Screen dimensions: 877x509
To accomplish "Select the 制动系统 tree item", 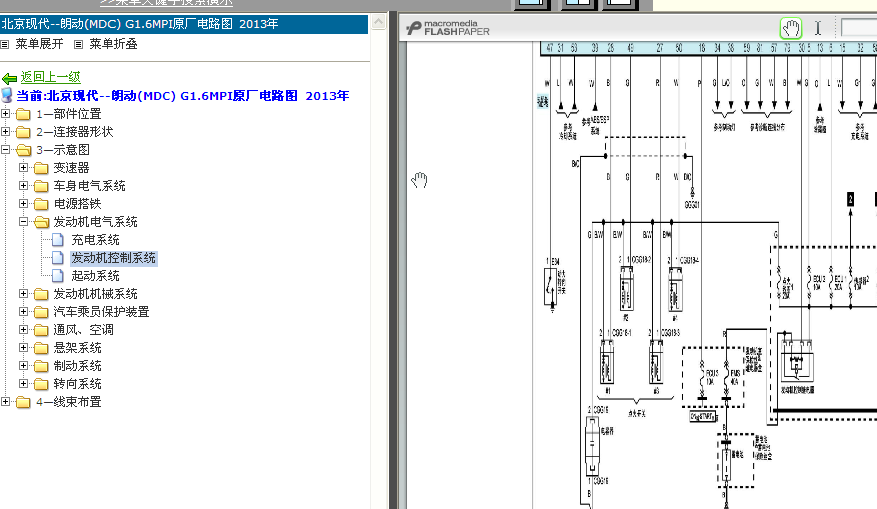I will [x=78, y=366].
